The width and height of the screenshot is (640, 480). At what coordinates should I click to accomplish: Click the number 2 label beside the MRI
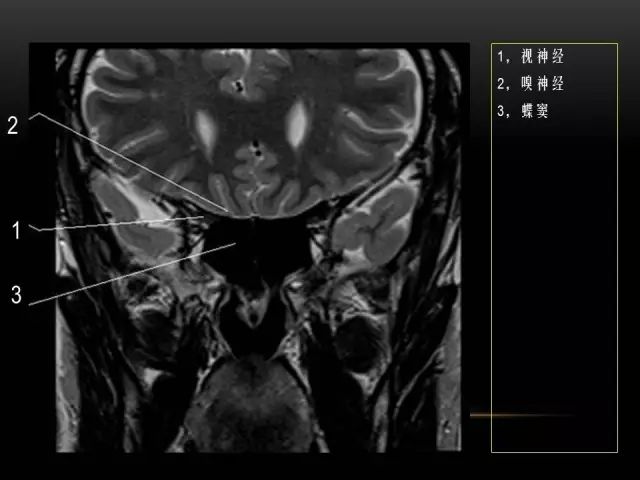(x=13, y=125)
